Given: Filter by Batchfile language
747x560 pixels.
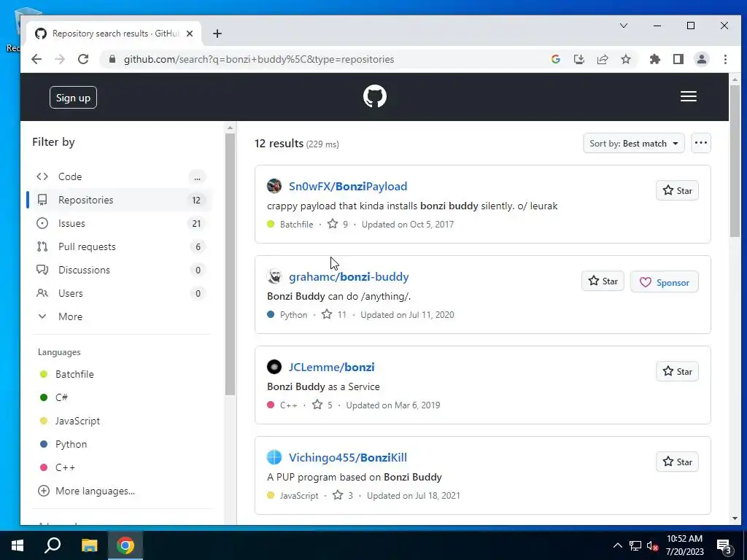Looking at the screenshot, I should 66,374.
